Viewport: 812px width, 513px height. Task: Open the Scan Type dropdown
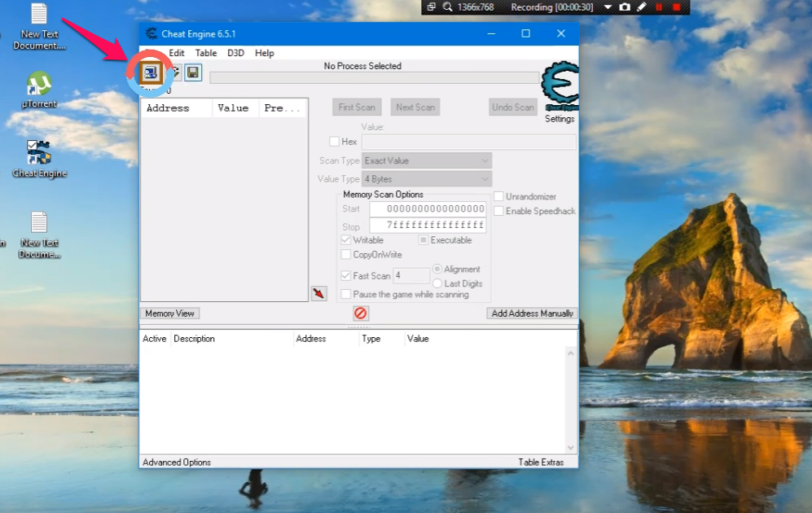coord(427,160)
